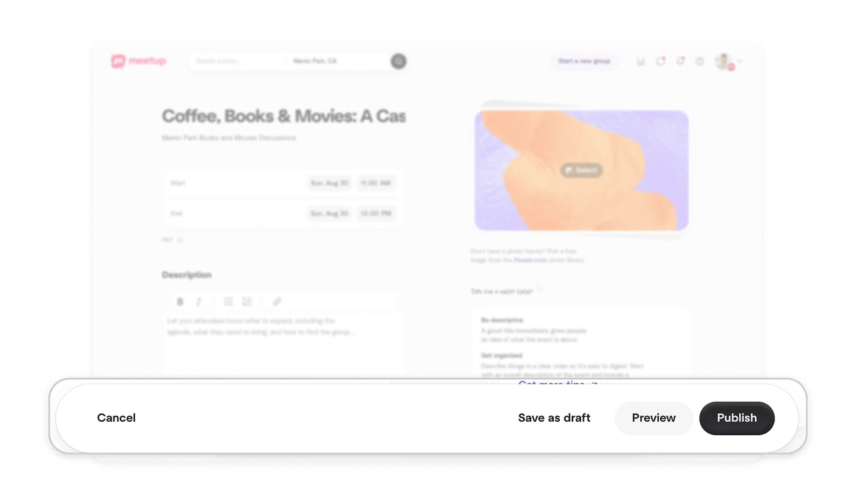This screenshot has height=504, width=856.
Task: Apply italic formatting in Description toolbar
Action: 199,301
